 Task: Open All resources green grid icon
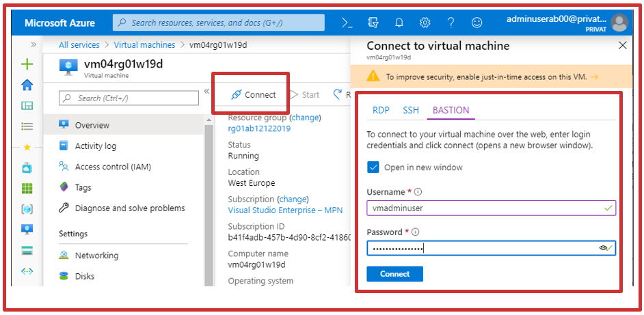click(x=27, y=189)
